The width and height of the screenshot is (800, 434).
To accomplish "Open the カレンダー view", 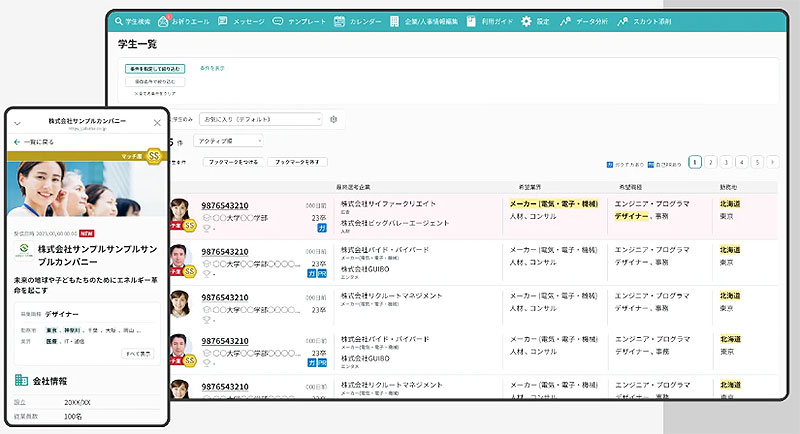I will [x=357, y=21].
